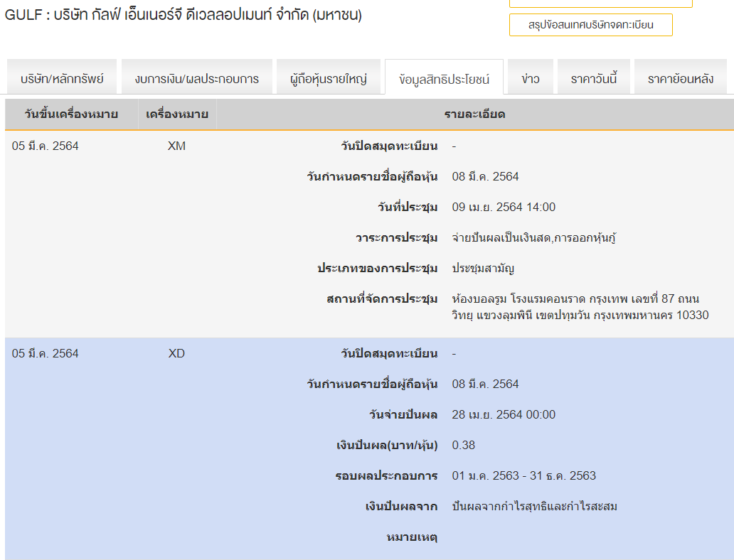
Task: Click the GULF company name heading
Action: (183, 15)
